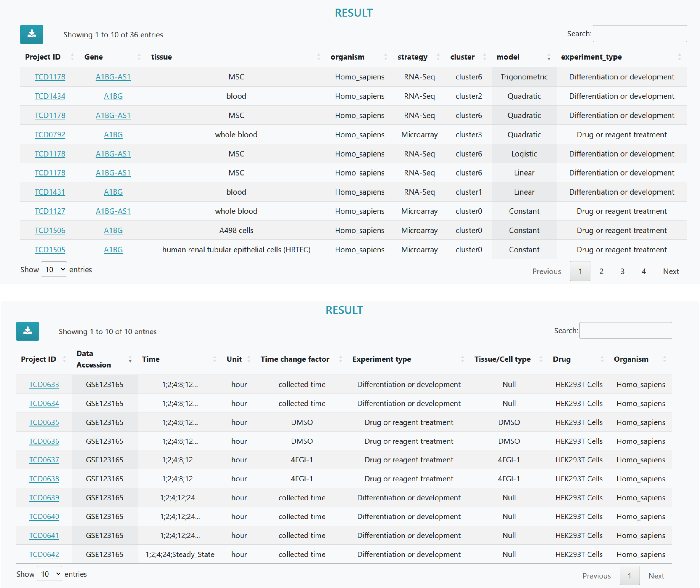This screenshot has width=700, height=588.
Task: Sort by the experiment_type column
Action: click(x=591, y=57)
